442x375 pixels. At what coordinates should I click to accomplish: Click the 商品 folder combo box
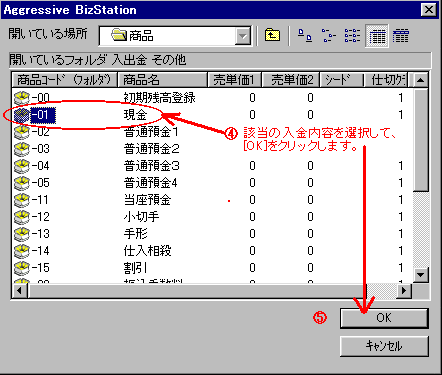click(175, 36)
